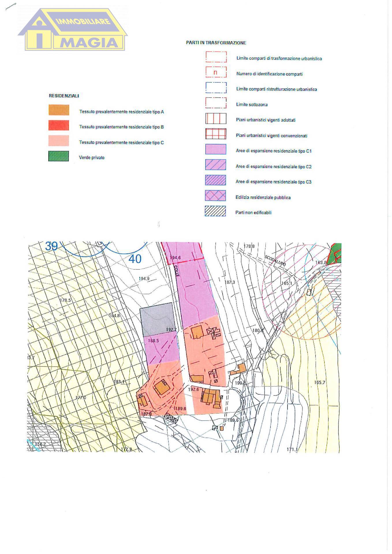The width and height of the screenshot is (392, 554).
Task: Click the Limite sottozona legend text
Action: (x=252, y=104)
